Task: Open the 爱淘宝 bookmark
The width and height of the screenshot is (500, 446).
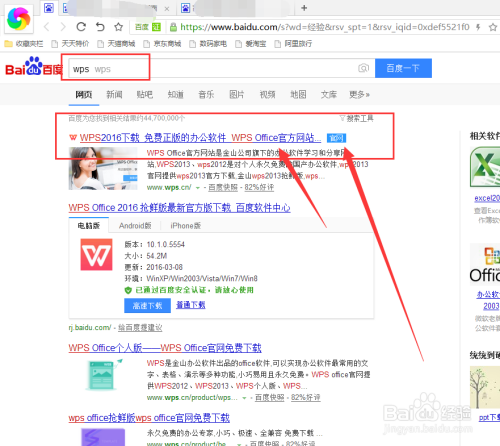Action: pos(251,44)
